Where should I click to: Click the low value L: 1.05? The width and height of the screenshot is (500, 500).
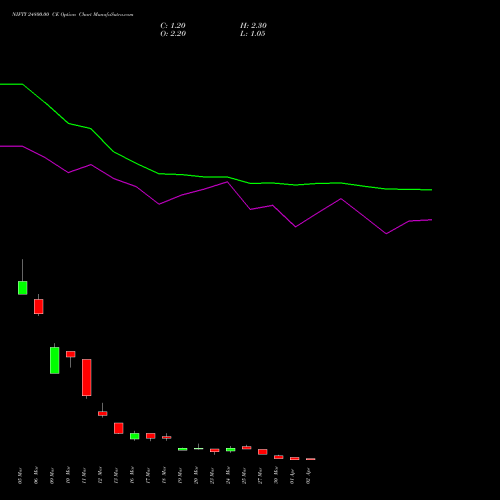pyautogui.click(x=253, y=34)
